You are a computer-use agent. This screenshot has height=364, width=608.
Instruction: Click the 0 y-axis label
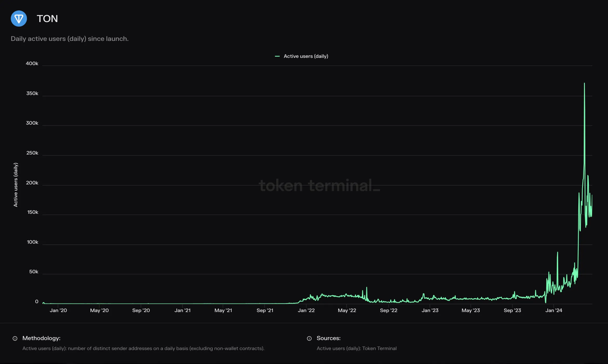point(37,301)
